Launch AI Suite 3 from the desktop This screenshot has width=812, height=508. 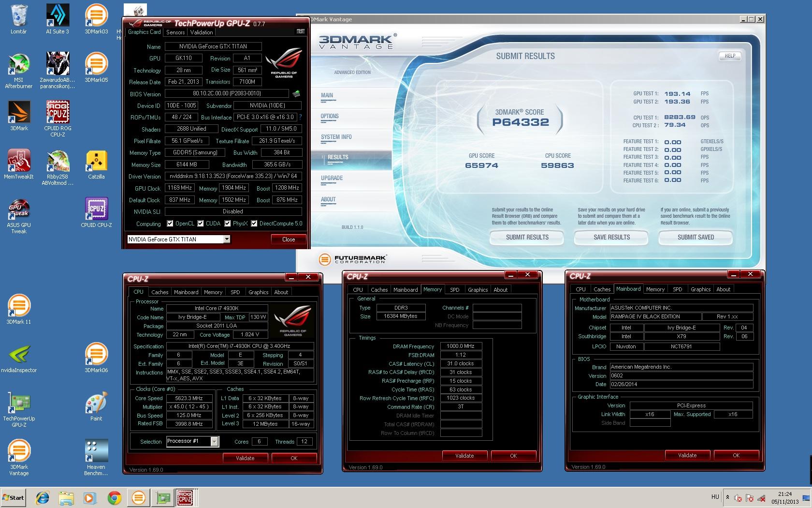tap(58, 19)
